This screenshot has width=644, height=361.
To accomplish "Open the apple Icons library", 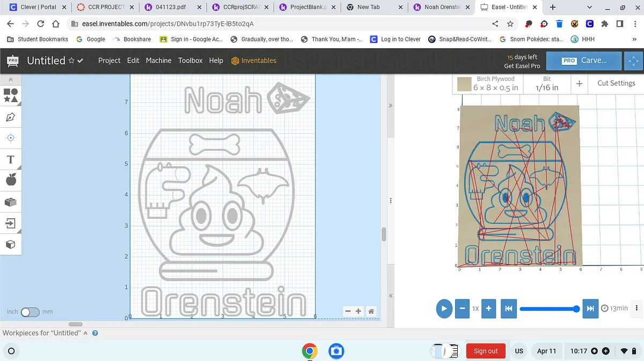I will (11, 180).
